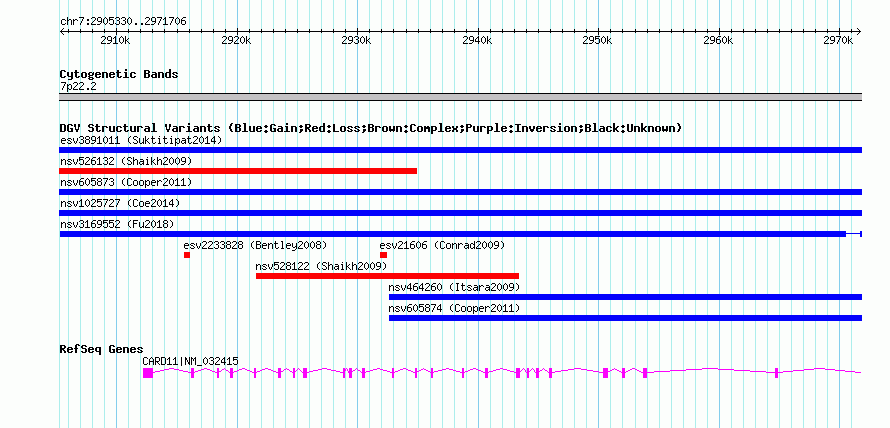Open nsv605873 (Cooper2011) variant label

click(126, 182)
